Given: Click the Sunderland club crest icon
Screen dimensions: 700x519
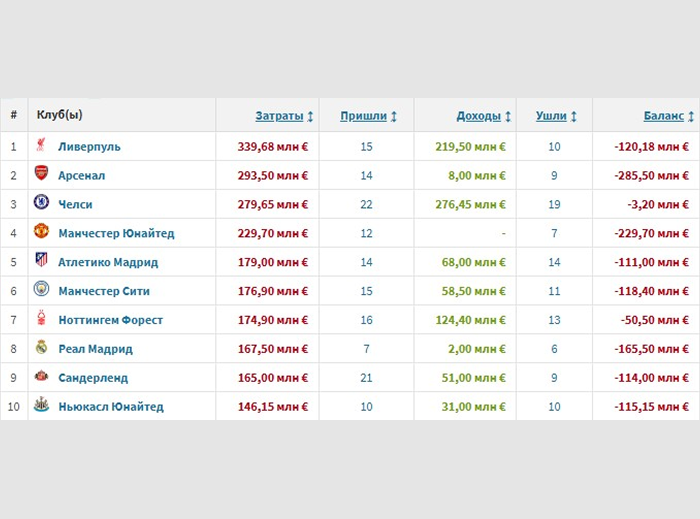Looking at the screenshot, I should pyautogui.click(x=41, y=378).
